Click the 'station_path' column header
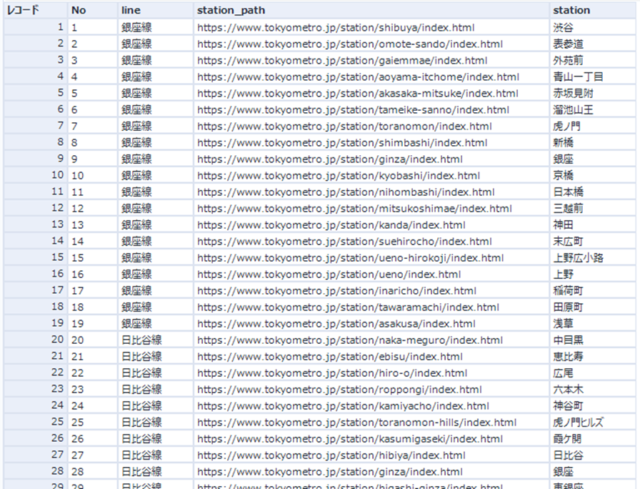Viewport: 640px width, 489px height. tap(371, 10)
